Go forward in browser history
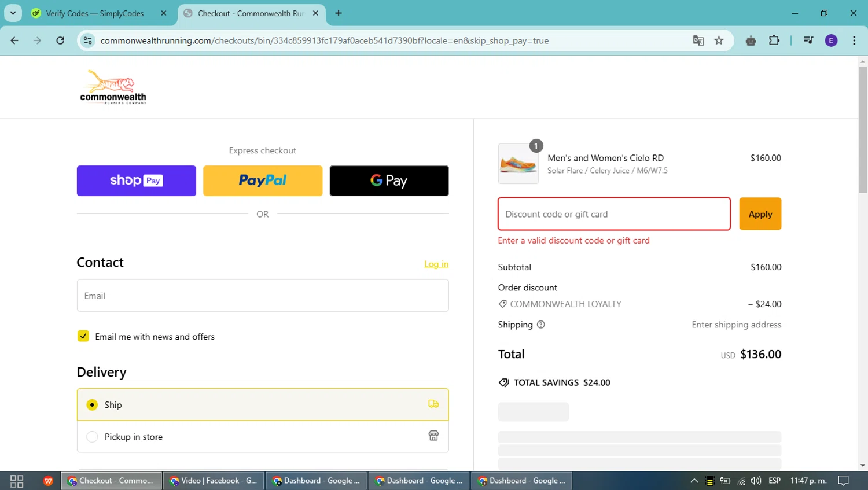The width and height of the screenshot is (868, 490). (x=37, y=40)
